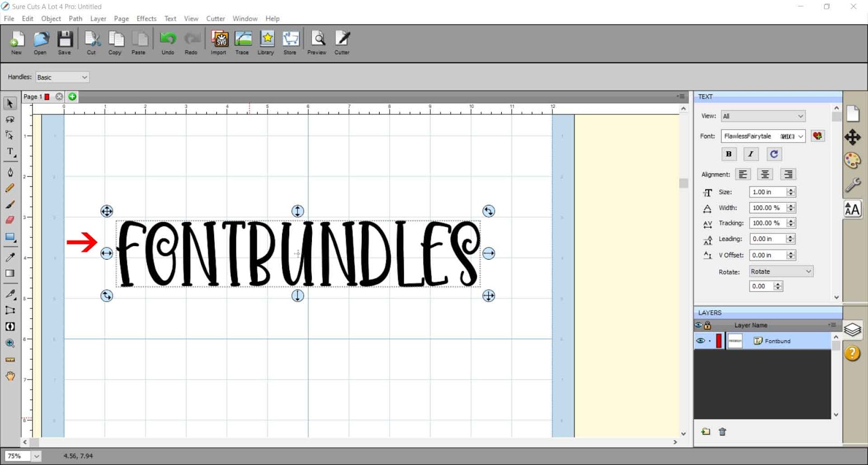
Task: Toggle lock icon in Layers header
Action: [x=707, y=325]
